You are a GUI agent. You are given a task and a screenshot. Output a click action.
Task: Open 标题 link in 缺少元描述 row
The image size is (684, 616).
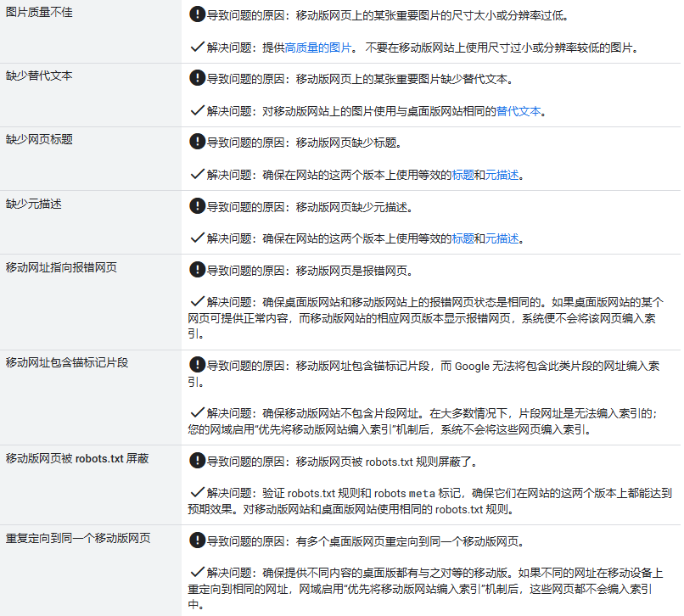coord(463,238)
